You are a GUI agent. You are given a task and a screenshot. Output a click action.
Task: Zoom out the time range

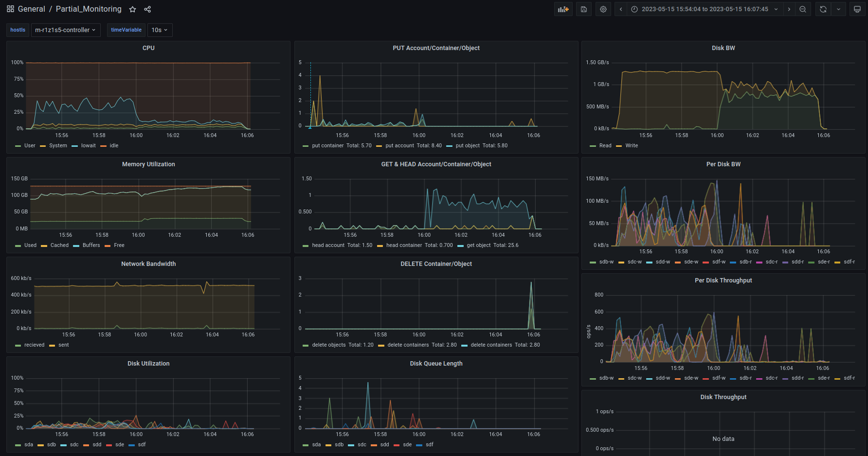point(803,9)
